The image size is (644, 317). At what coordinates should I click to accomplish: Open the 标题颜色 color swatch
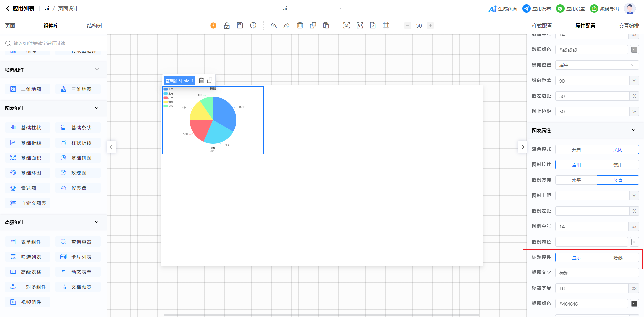tap(634, 304)
